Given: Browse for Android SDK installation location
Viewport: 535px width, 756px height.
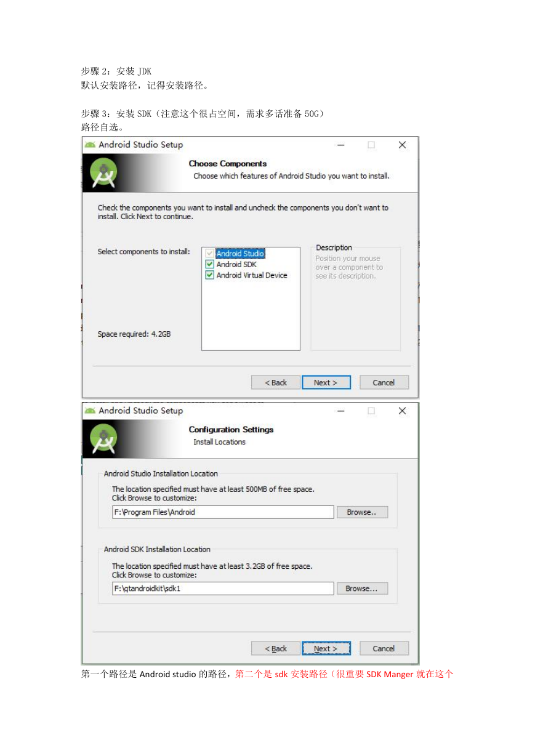Looking at the screenshot, I should pyautogui.click(x=362, y=589).
